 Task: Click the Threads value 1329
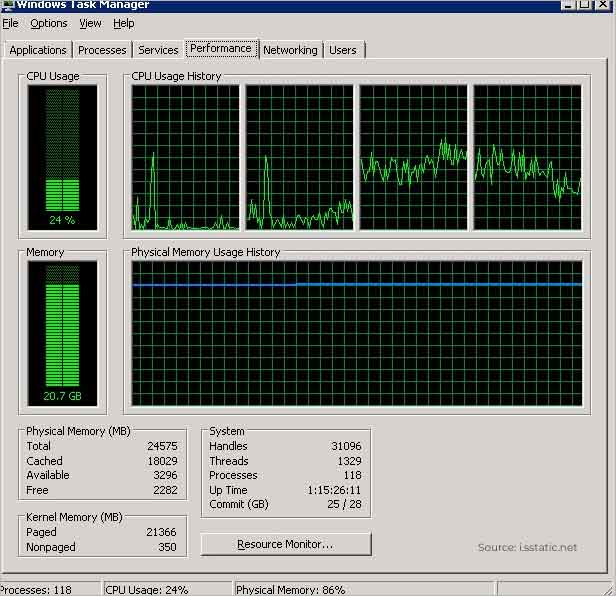[349, 461]
